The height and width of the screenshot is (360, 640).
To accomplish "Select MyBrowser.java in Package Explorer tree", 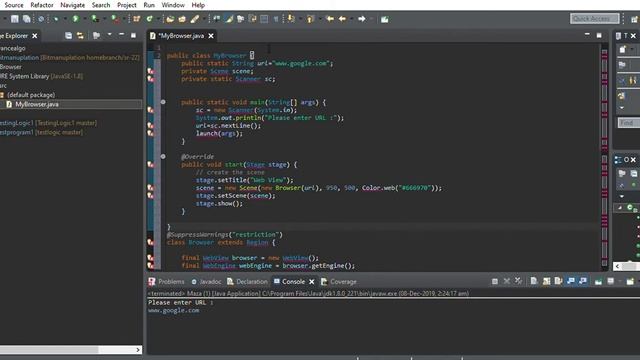I will tap(37, 104).
